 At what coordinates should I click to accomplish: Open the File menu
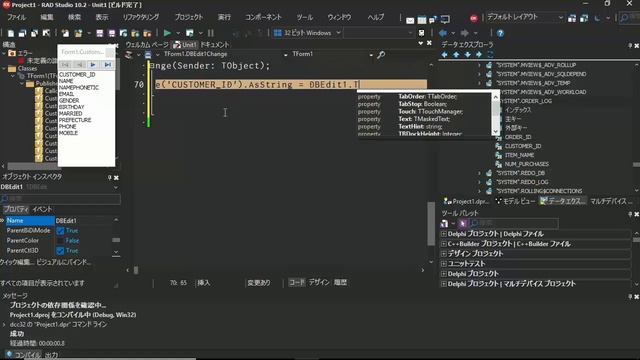[x=16, y=17]
